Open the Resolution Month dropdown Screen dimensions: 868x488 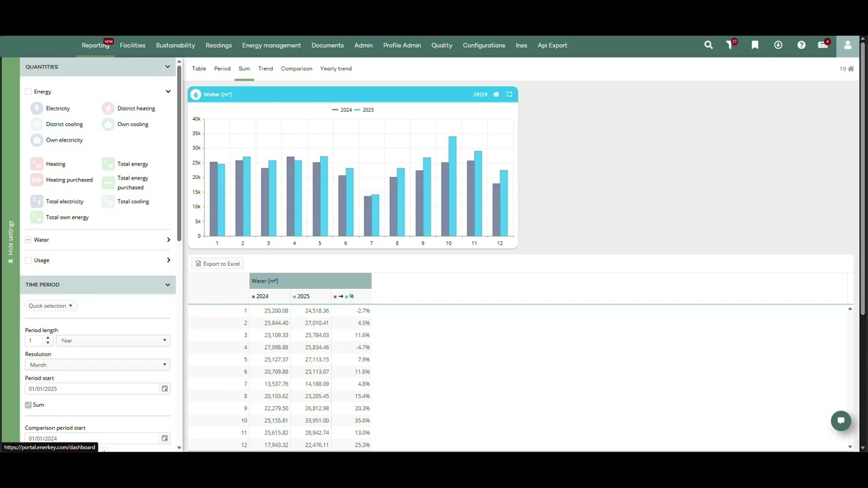(x=98, y=365)
